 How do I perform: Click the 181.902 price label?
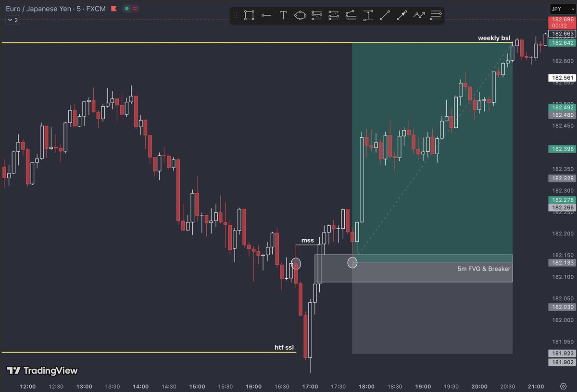click(x=562, y=362)
